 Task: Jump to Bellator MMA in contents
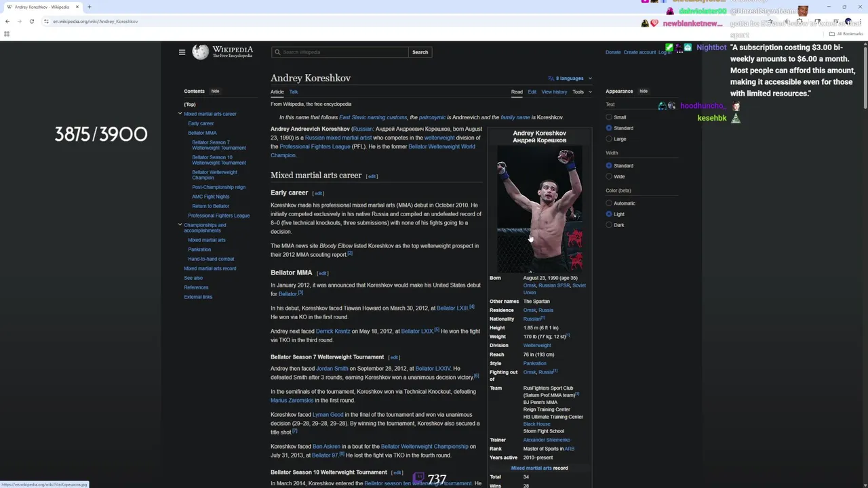pos(202,133)
